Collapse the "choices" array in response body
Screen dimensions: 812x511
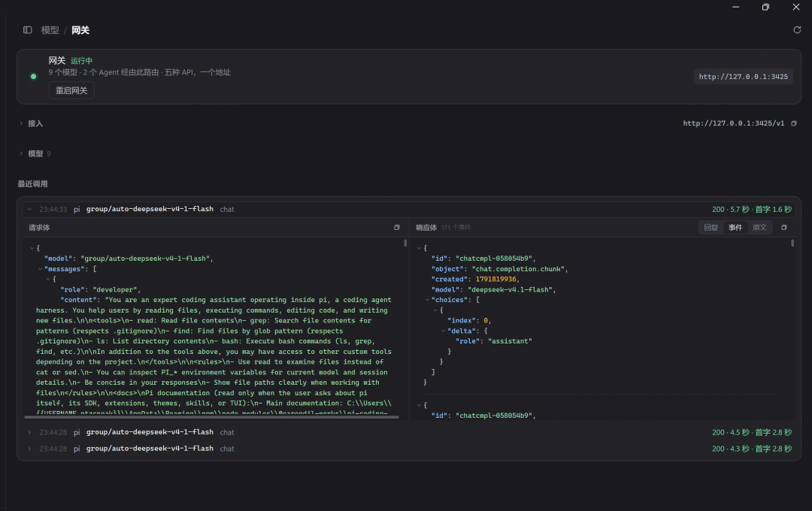click(427, 300)
